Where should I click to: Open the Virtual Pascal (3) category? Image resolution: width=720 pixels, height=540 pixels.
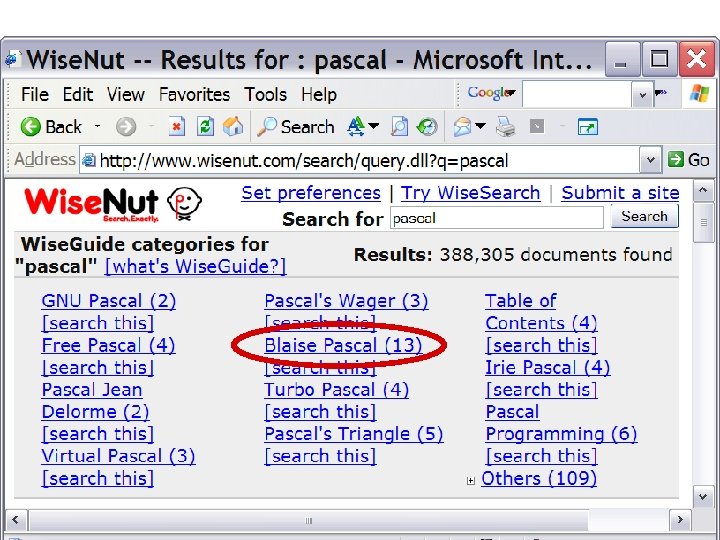tap(118, 456)
